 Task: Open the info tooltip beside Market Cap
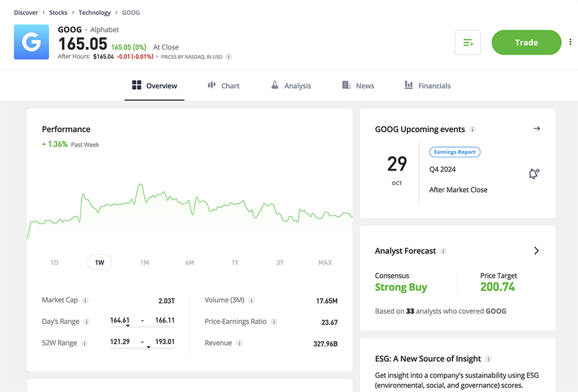click(x=86, y=300)
